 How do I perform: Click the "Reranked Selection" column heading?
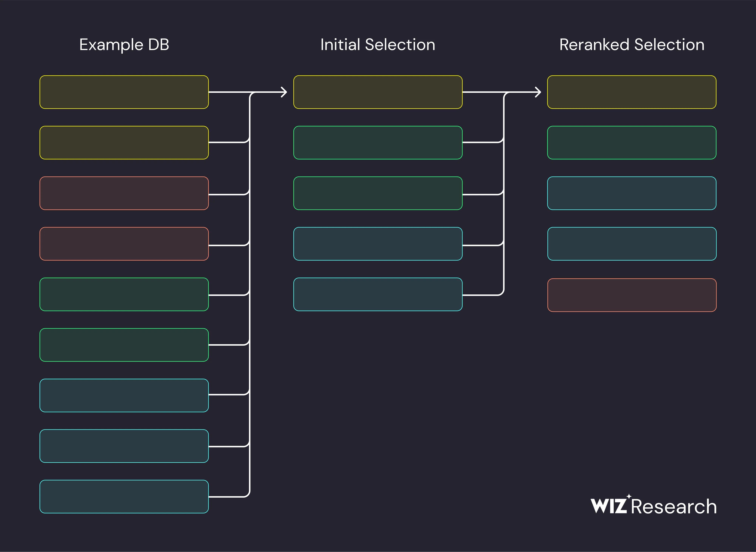(x=632, y=44)
